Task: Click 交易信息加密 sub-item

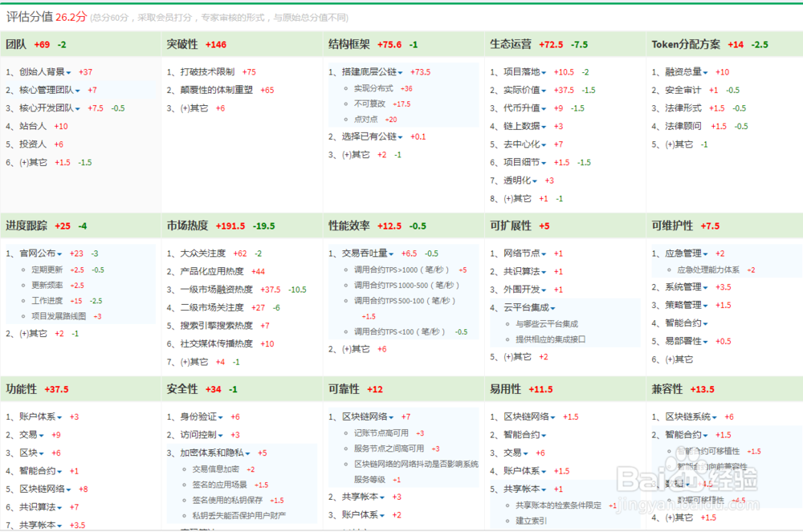Action: (215, 469)
